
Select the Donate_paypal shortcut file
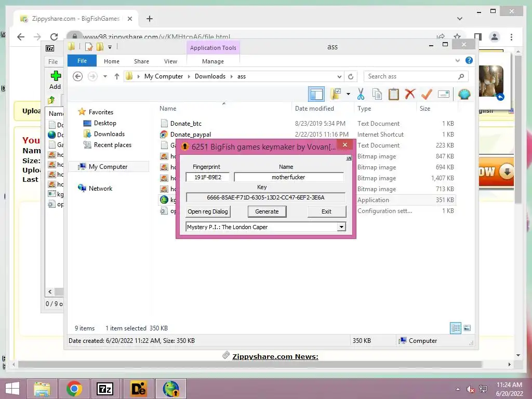tap(190, 135)
